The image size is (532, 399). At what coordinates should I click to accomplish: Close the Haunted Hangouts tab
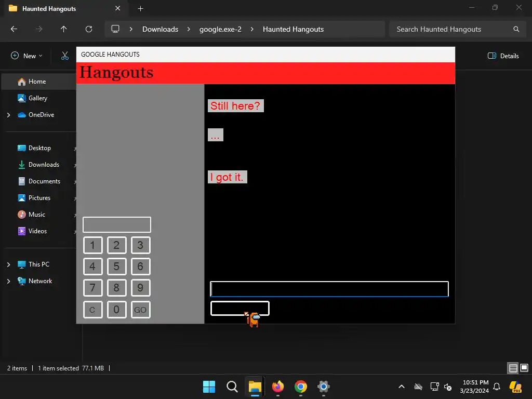[x=118, y=8]
